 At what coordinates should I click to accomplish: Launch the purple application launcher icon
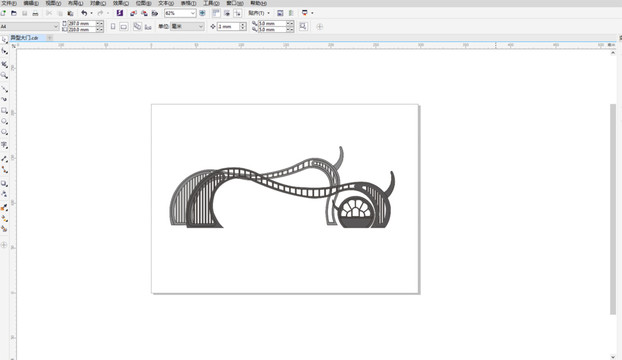[x=120, y=13]
